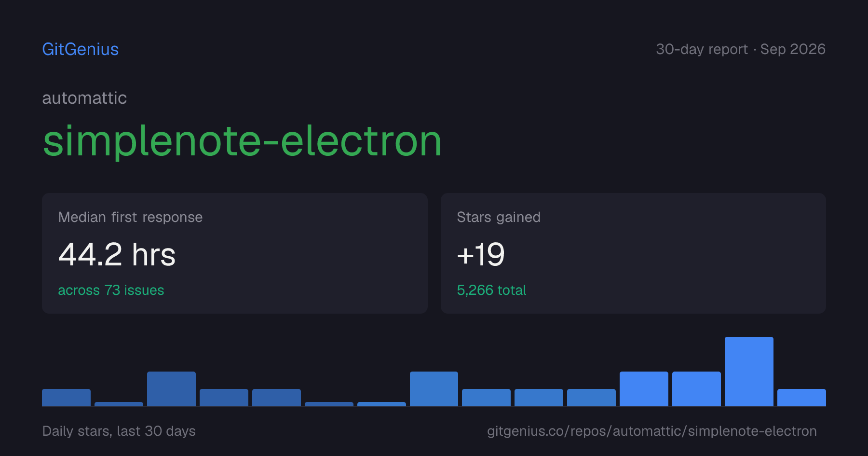The height and width of the screenshot is (456, 868).
Task: Click the third bar in the daily stars chart
Action: [171, 389]
